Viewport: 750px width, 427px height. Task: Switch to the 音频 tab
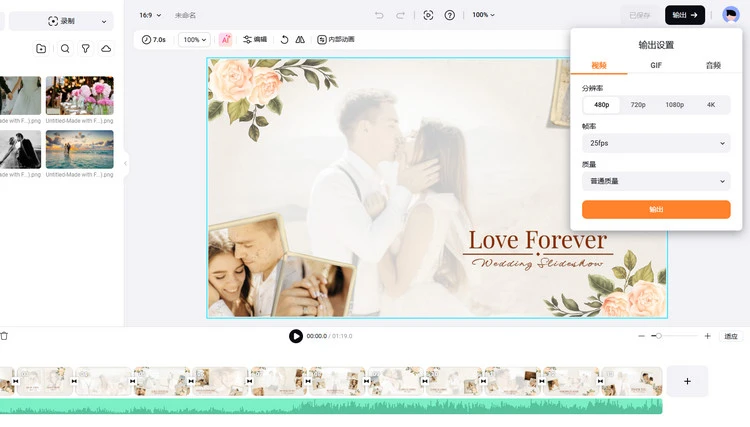[x=713, y=65]
